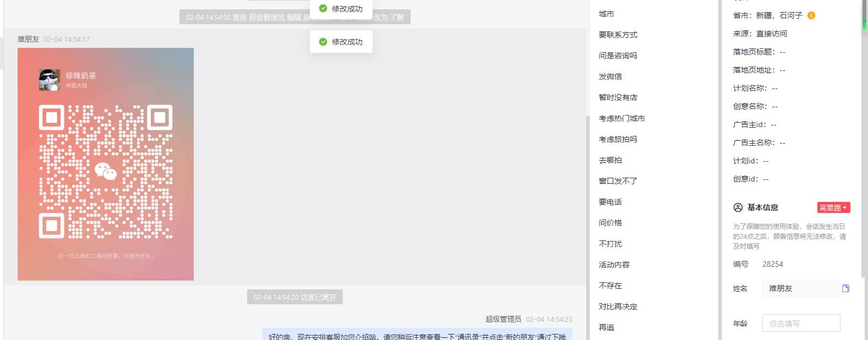Click the 计划名称 row

(756, 88)
